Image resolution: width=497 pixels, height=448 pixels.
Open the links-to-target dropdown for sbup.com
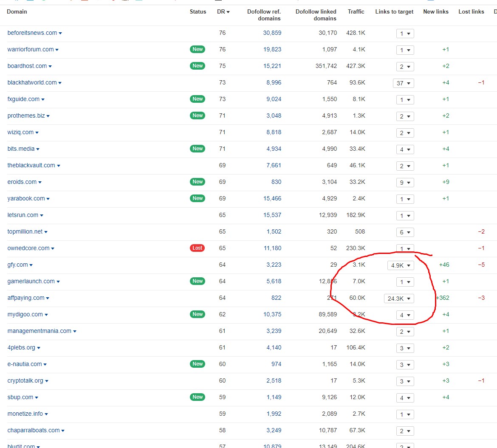coord(405,398)
